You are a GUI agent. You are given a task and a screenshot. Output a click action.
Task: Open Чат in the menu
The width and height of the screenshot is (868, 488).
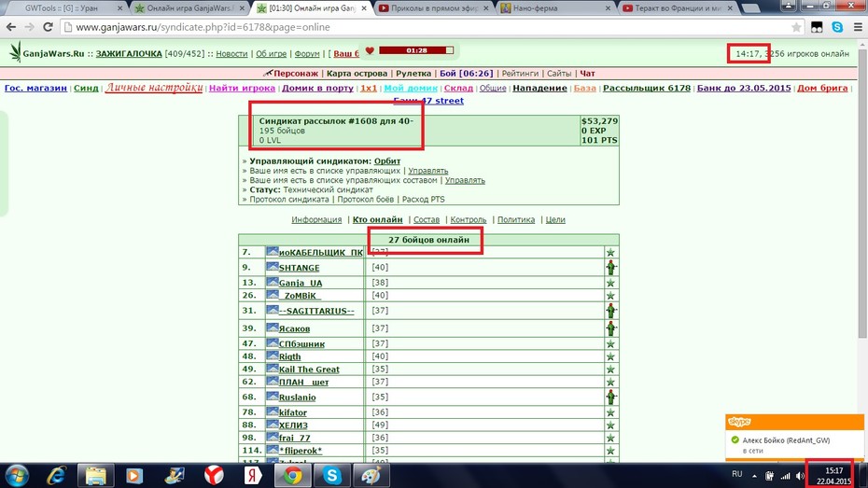coord(587,73)
